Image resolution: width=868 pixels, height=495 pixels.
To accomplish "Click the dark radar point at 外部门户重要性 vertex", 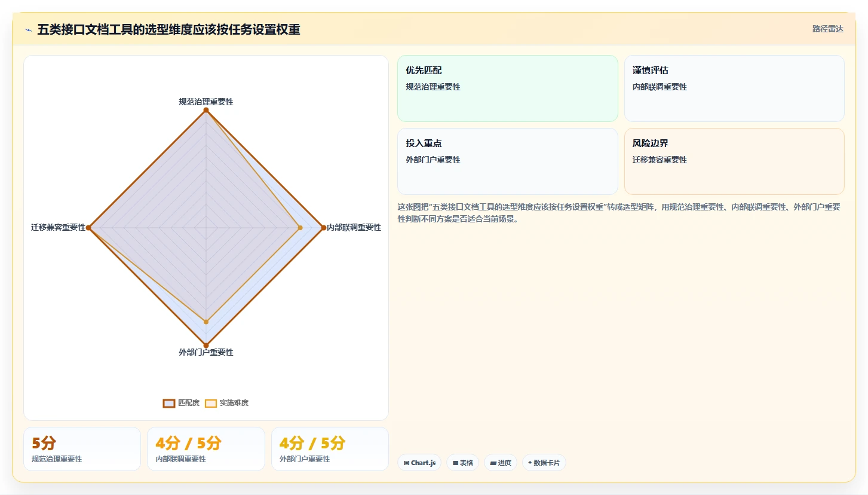I will pos(206,345).
